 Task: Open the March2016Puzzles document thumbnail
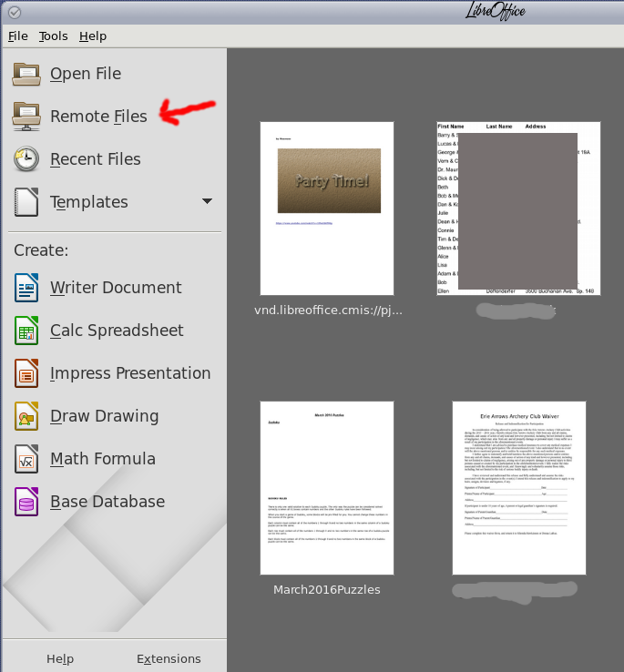tap(327, 488)
